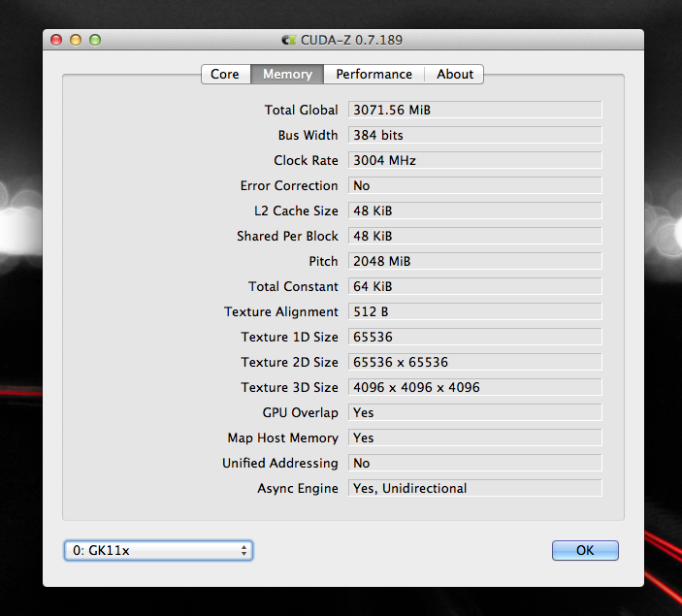
Task: Click the Total Global label
Action: [x=301, y=110]
